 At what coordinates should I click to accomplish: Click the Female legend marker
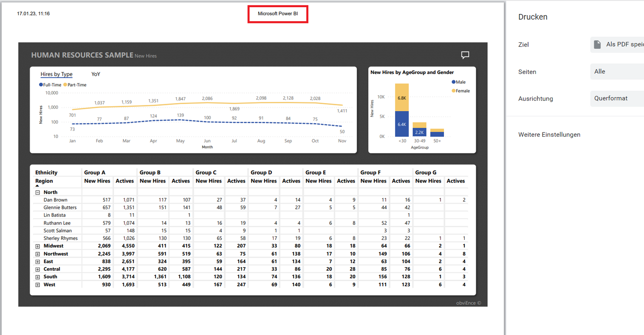453,91
